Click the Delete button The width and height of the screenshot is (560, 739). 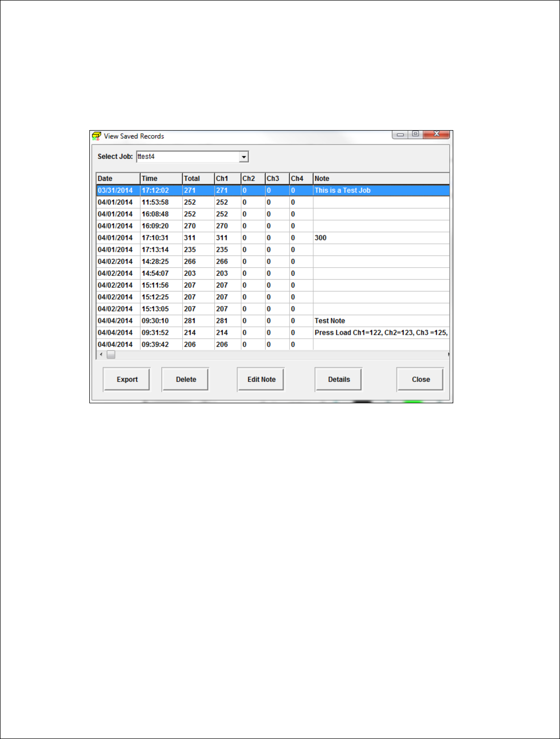186,379
